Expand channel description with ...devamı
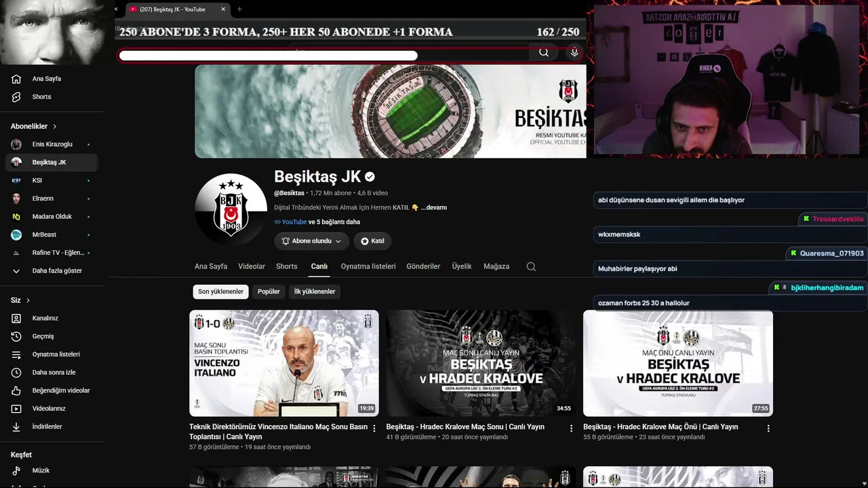Viewport: 868px width, 488px height. point(434,207)
